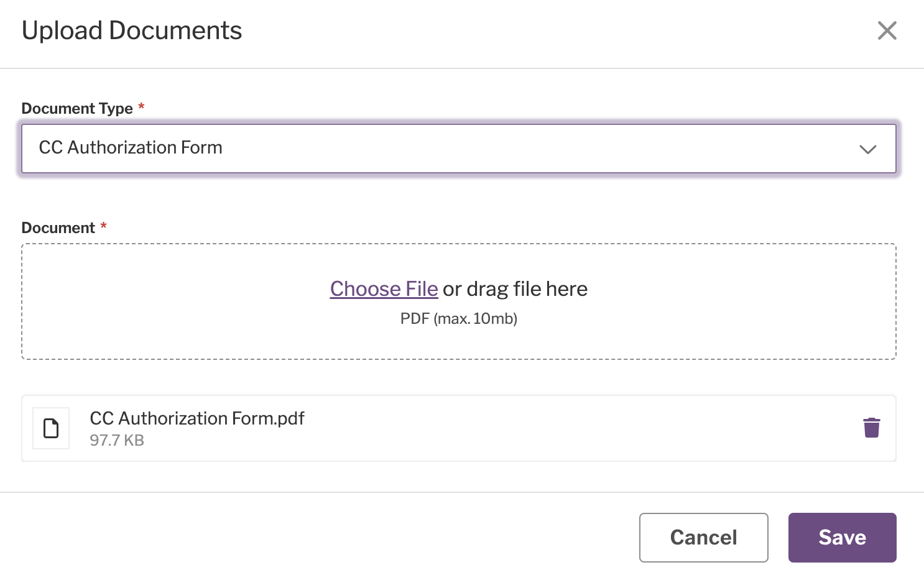Click the Document field label
The height and width of the screenshot is (570, 924).
click(58, 228)
